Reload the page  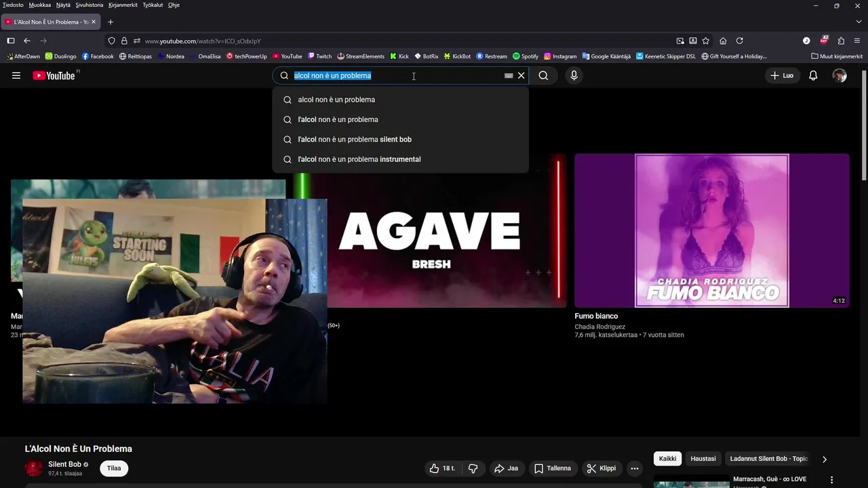[740, 41]
